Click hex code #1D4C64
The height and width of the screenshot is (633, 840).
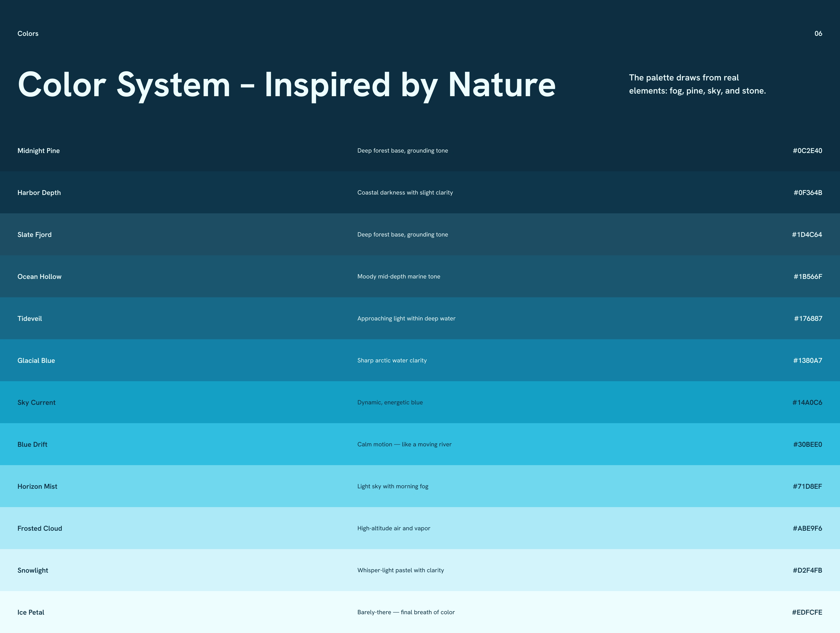(807, 235)
